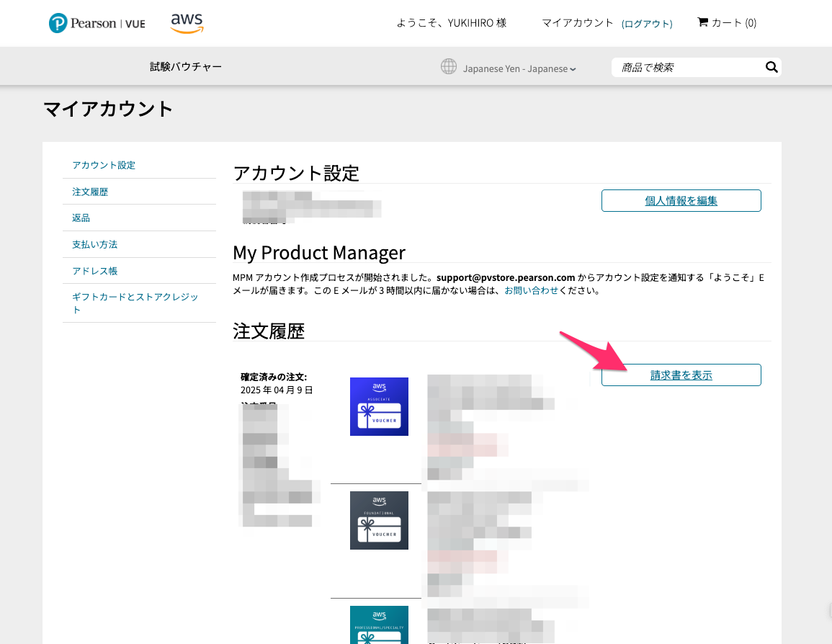The height and width of the screenshot is (644, 832).
Task: Select アドレス帳 in sidebar
Action: point(95,271)
